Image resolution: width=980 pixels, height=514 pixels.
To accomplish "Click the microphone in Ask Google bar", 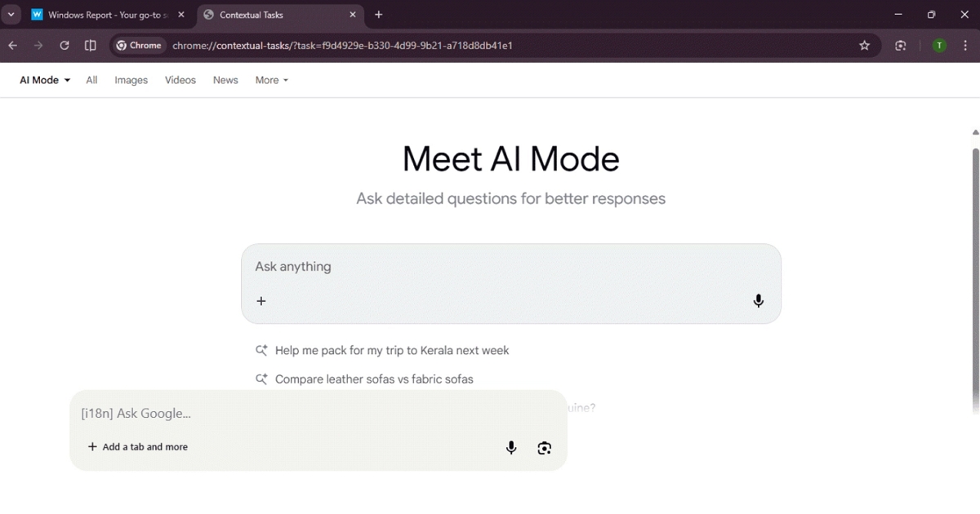I will pyautogui.click(x=511, y=447).
